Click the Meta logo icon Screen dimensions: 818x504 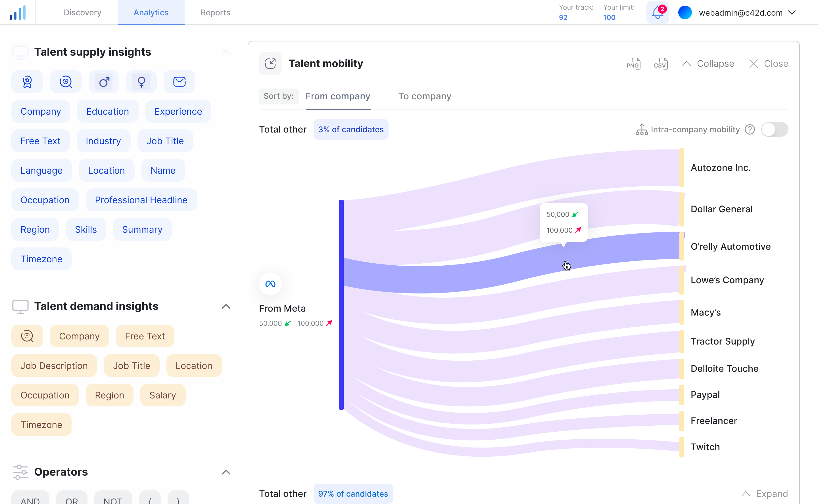point(271,284)
